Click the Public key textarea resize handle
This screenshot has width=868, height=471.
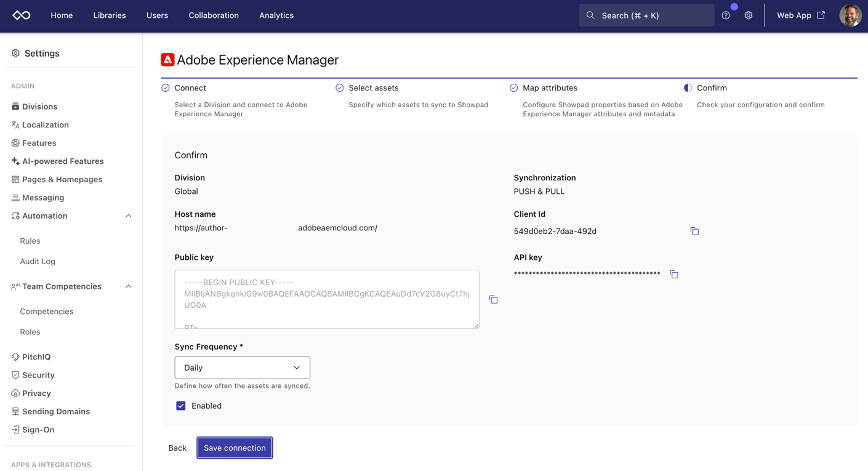(x=476, y=326)
